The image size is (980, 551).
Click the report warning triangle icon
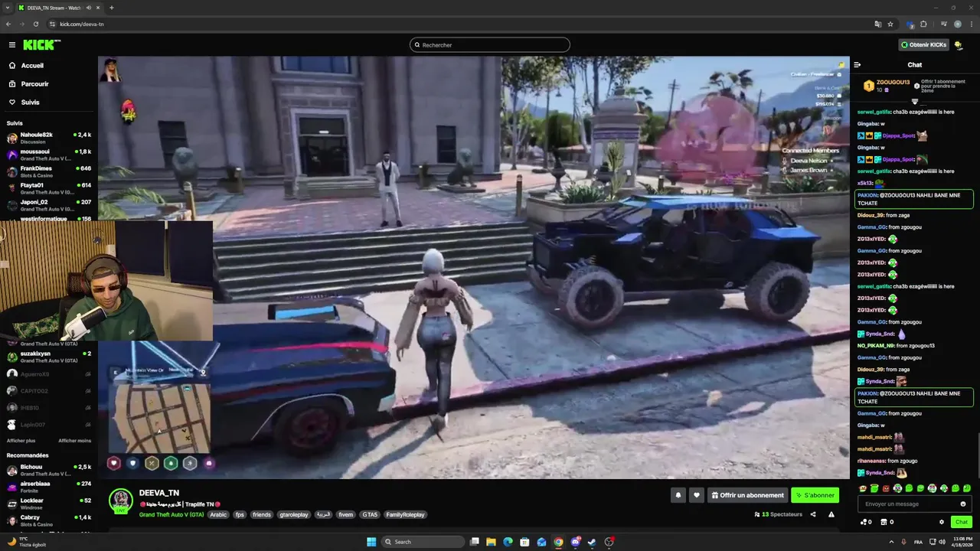831,514
